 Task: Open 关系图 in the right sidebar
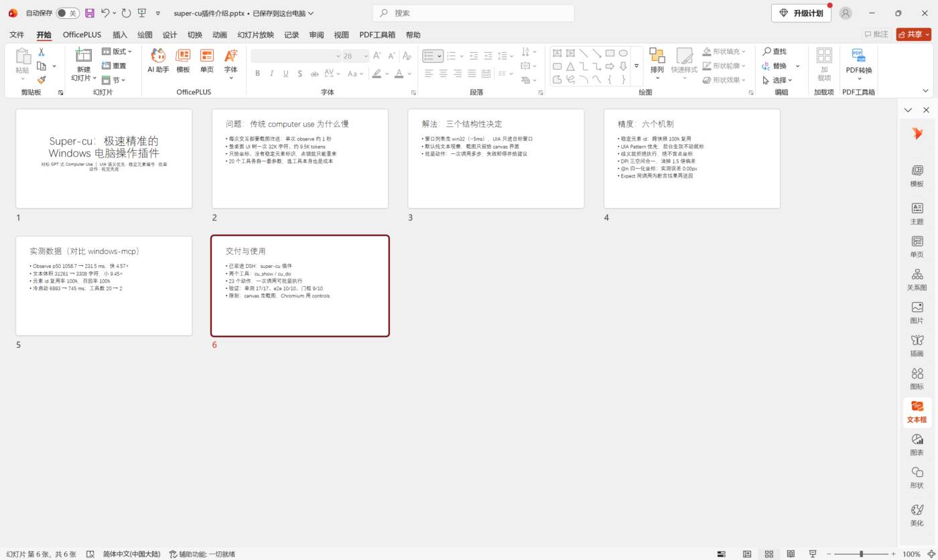click(x=917, y=279)
